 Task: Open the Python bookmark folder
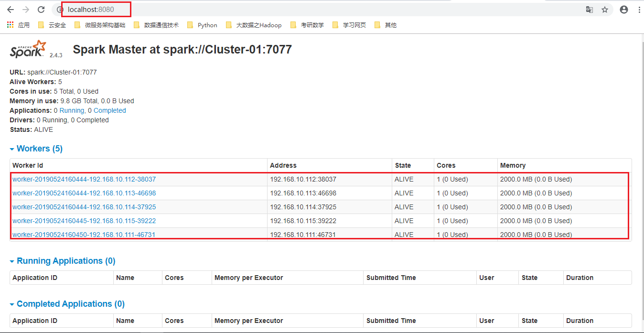click(205, 25)
